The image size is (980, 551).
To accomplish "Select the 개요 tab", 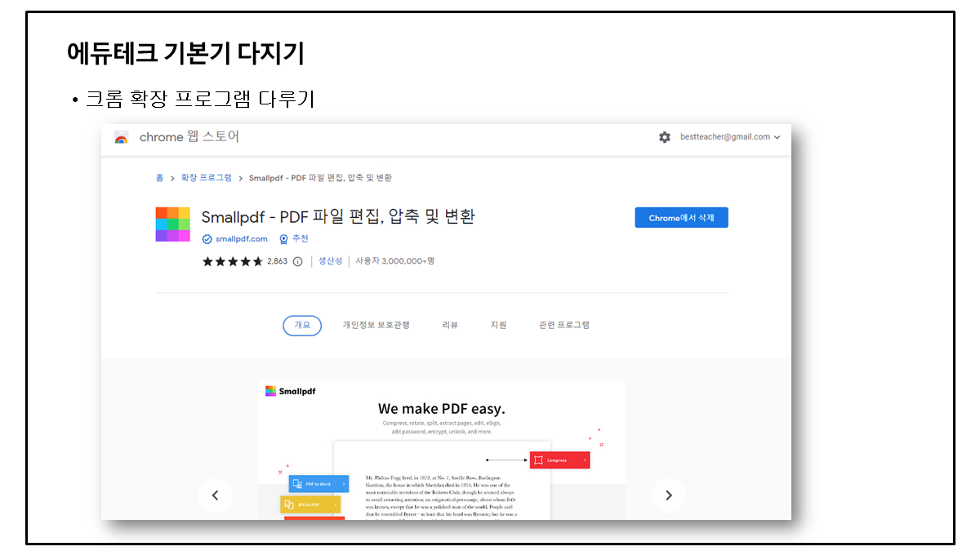I will [x=302, y=325].
